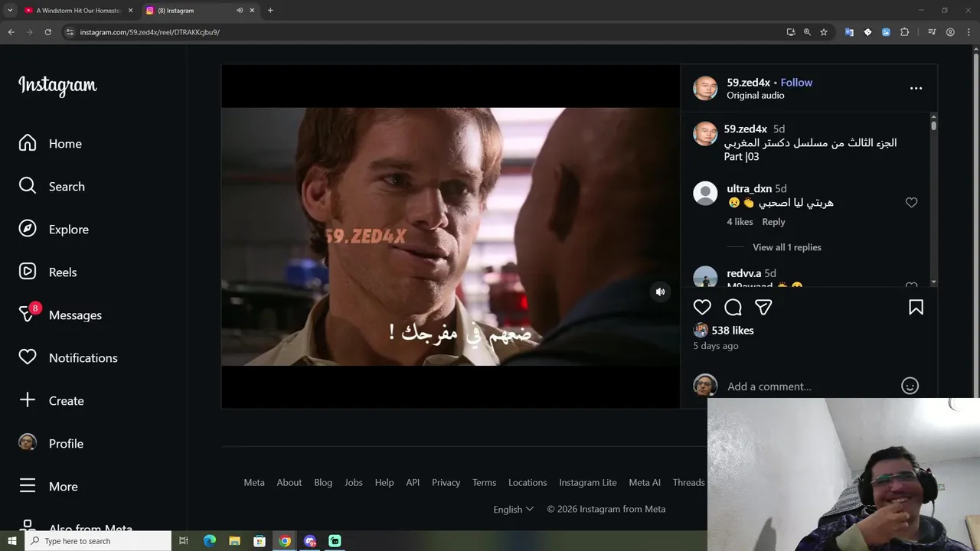Screen dimensions: 980x551
Task: Open redvv.a username link
Action: click(x=743, y=273)
